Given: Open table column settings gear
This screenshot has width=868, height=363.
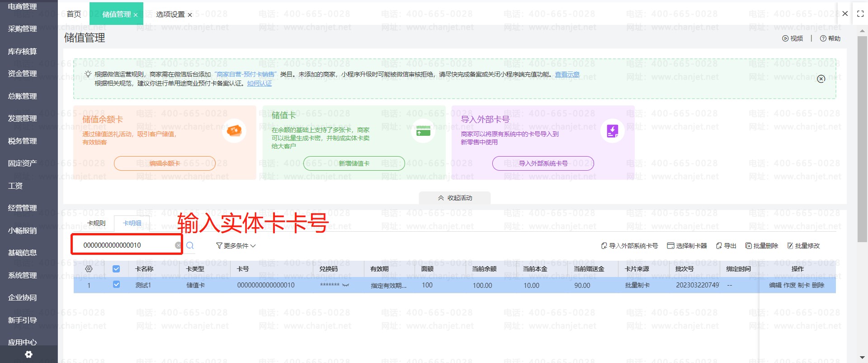Looking at the screenshot, I should coord(89,269).
